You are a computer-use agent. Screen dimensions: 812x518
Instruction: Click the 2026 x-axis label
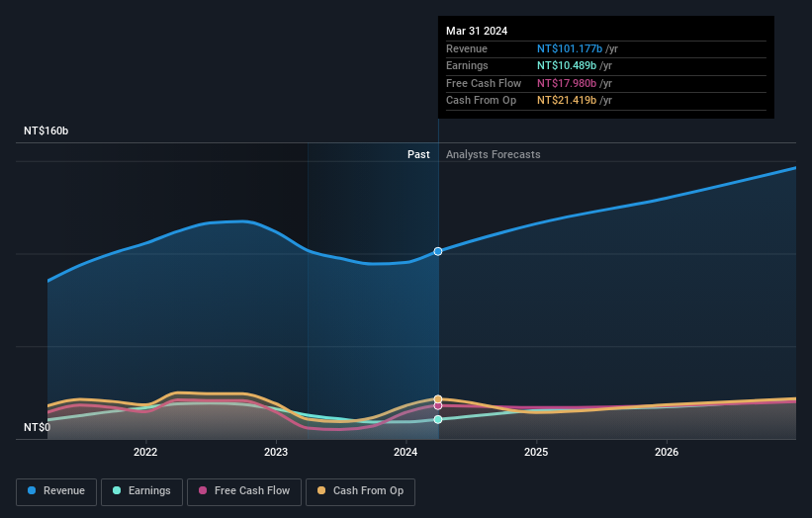coord(667,452)
